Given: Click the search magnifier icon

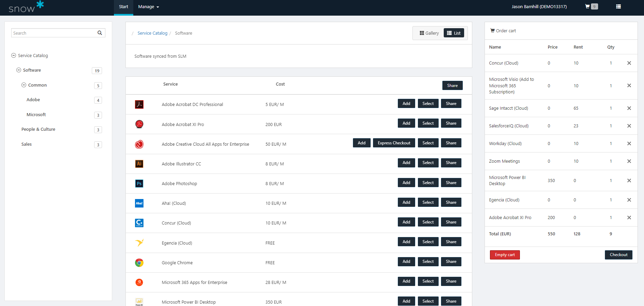Looking at the screenshot, I should 100,33.
